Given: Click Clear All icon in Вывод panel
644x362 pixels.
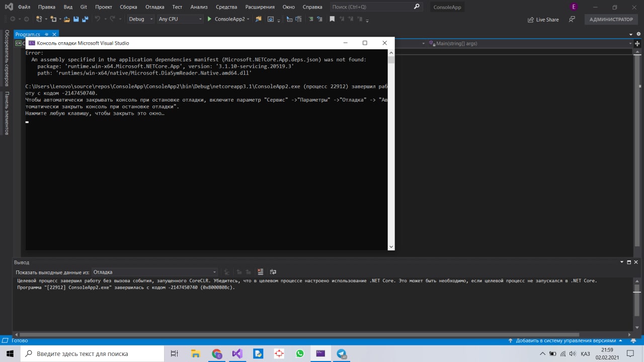Looking at the screenshot, I should pos(261,272).
